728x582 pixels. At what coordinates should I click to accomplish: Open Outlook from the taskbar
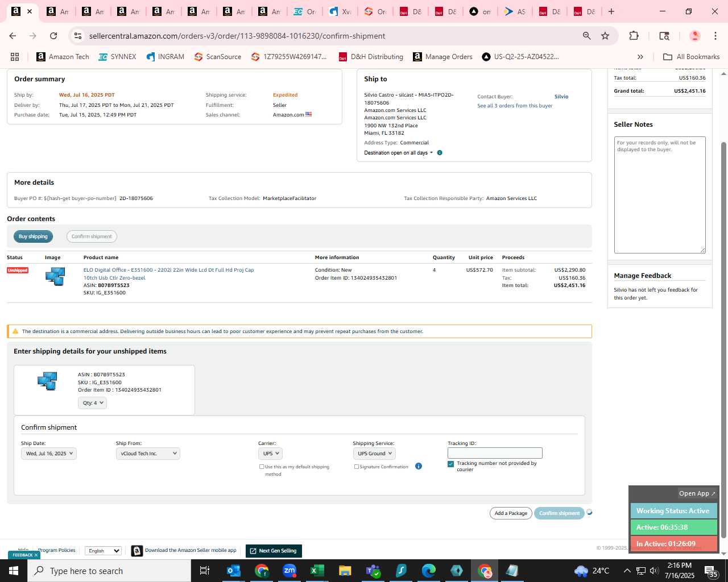point(234,571)
